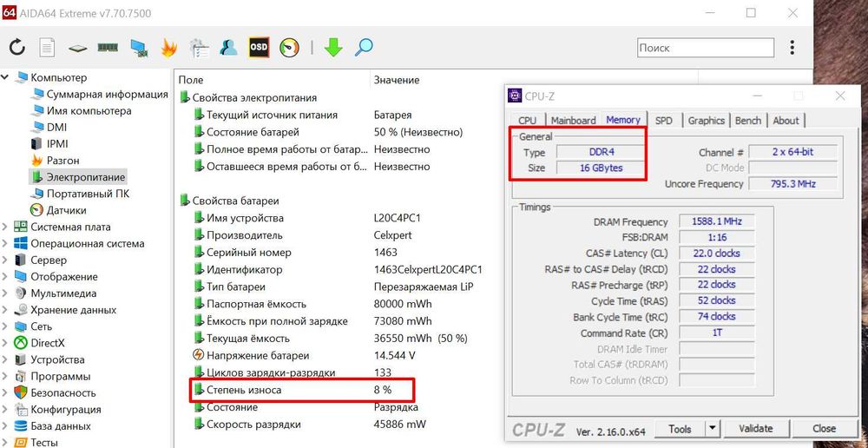Screen dimensions: 868x448
Task: Open the DMI tree item
Action: [56, 128]
